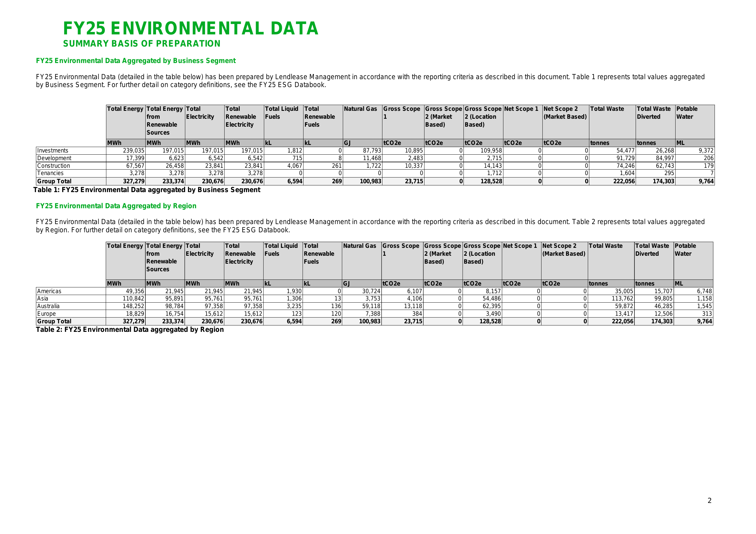Click "Group Total" row label in Table 2
This screenshot has height=534, width=756.
click(54, 321)
